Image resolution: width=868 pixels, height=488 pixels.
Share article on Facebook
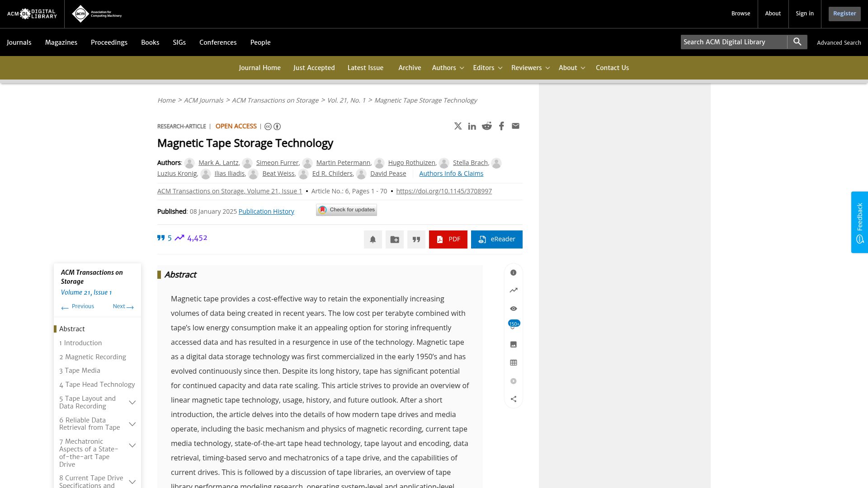pos(501,126)
